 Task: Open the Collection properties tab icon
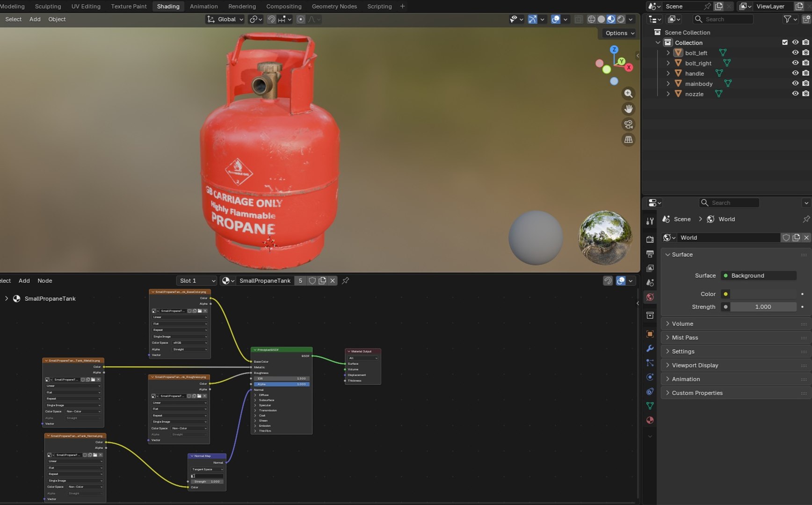coord(650,315)
